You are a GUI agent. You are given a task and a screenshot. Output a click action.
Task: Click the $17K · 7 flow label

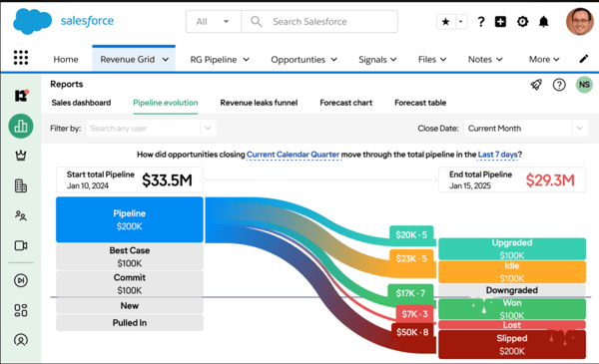point(410,293)
